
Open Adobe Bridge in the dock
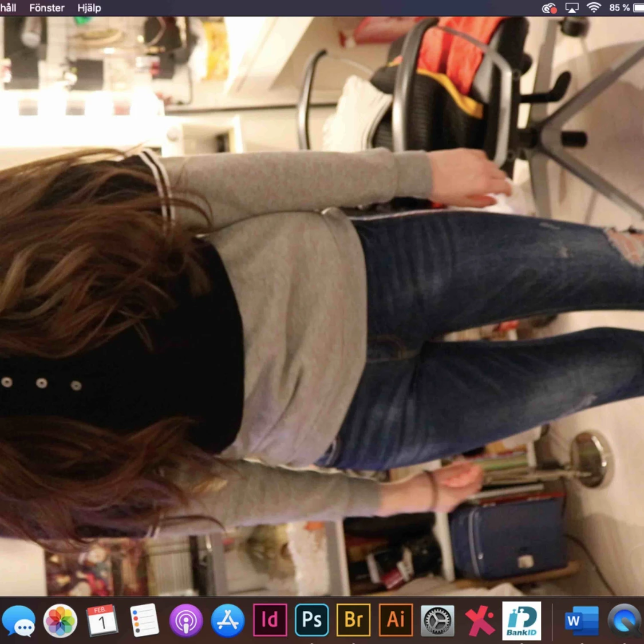coord(353,620)
